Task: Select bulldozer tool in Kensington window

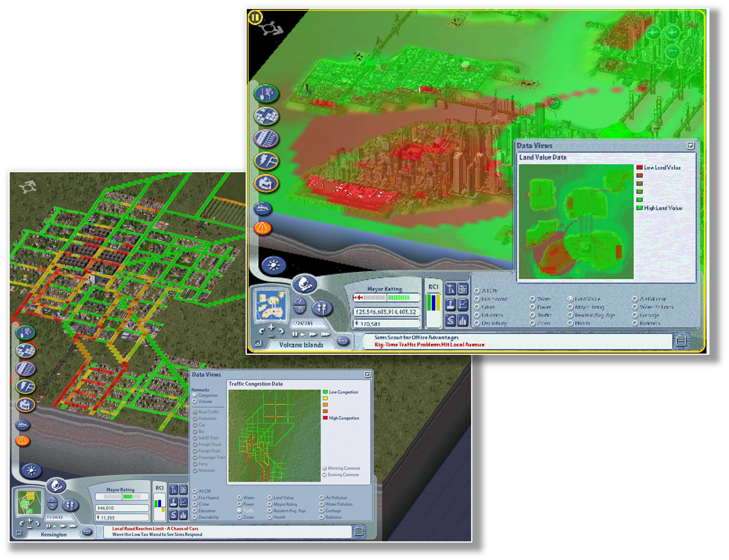Action: click(x=23, y=425)
